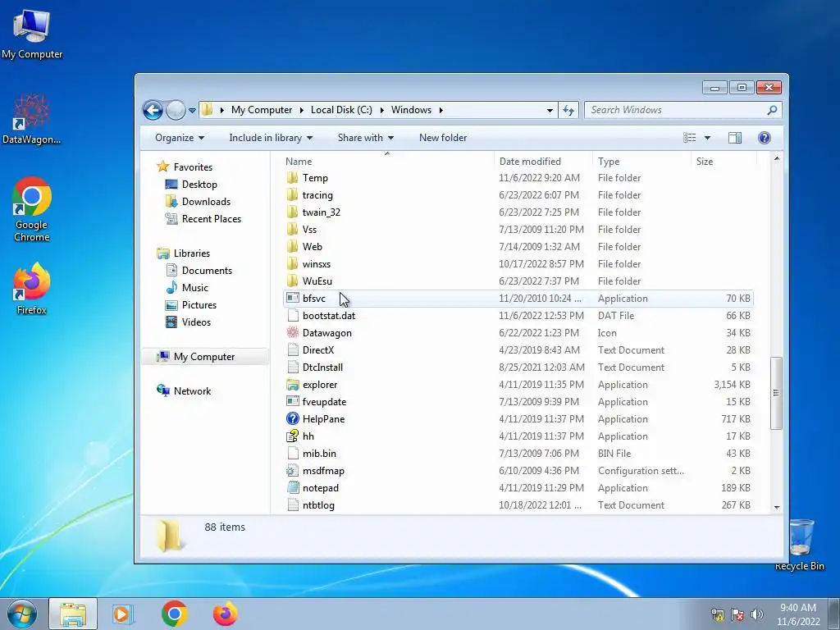Click the search magnifier icon
The width and height of the screenshot is (840, 630).
coord(772,110)
